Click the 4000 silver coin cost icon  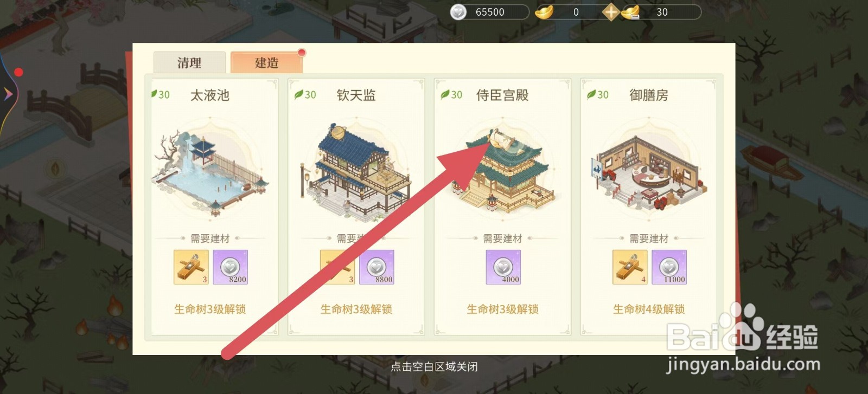pyautogui.click(x=503, y=267)
